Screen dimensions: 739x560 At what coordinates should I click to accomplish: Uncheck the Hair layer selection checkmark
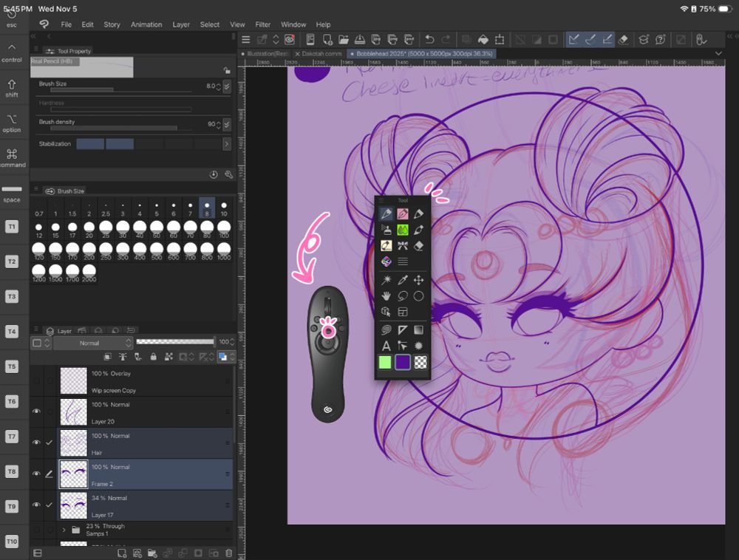tap(49, 443)
